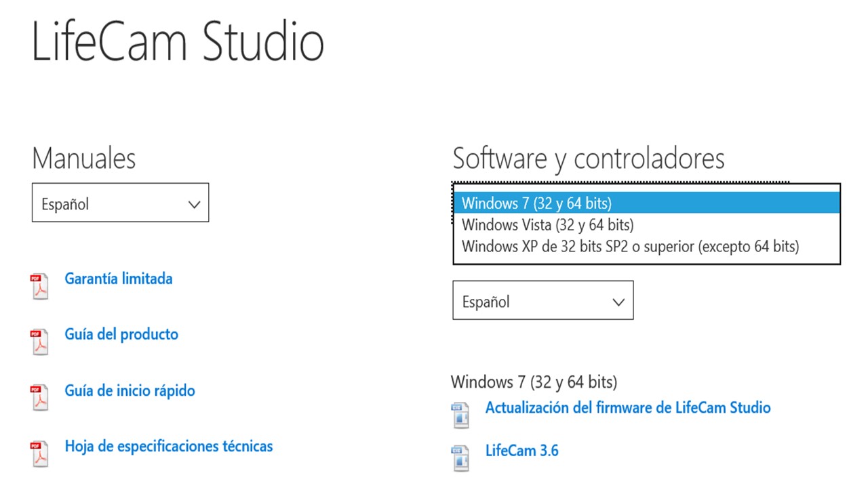
Task: Open the Manuales language dropdown showing Español
Action: click(x=120, y=202)
